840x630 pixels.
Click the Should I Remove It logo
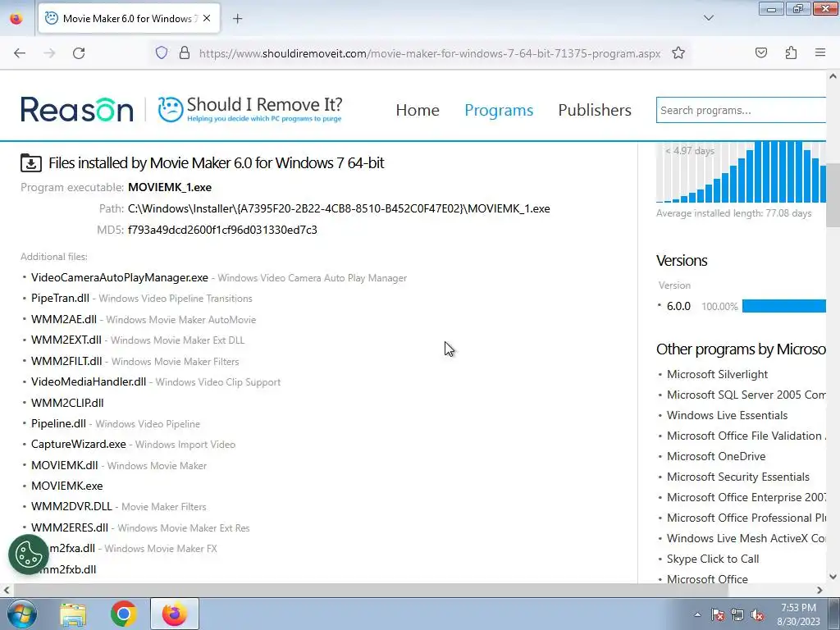tap(249, 109)
